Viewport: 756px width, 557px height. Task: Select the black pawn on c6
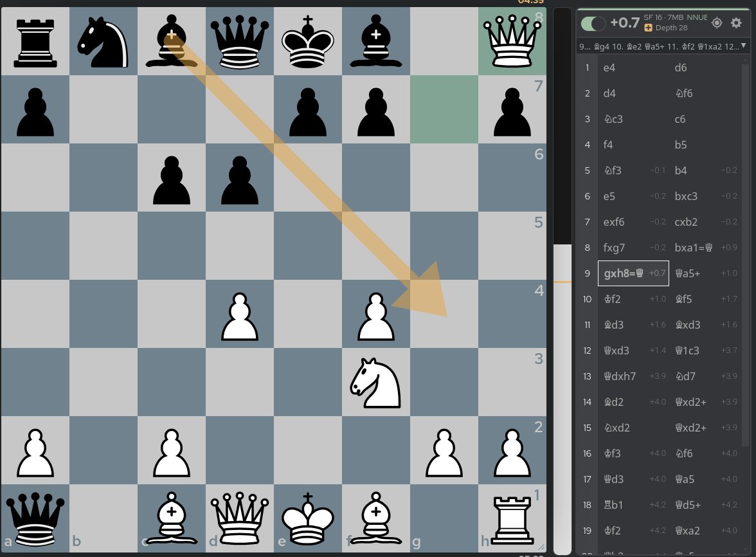click(171, 180)
